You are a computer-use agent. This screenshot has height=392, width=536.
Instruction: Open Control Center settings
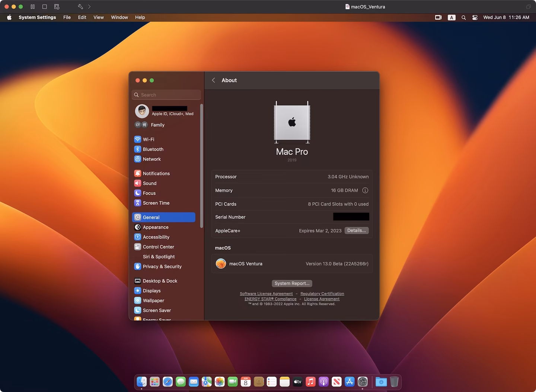coord(164,247)
